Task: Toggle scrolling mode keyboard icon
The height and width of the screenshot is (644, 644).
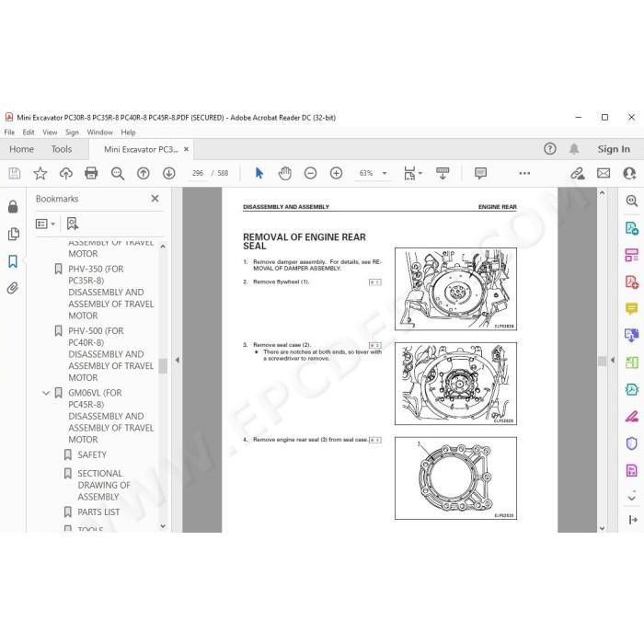Action: [x=443, y=173]
